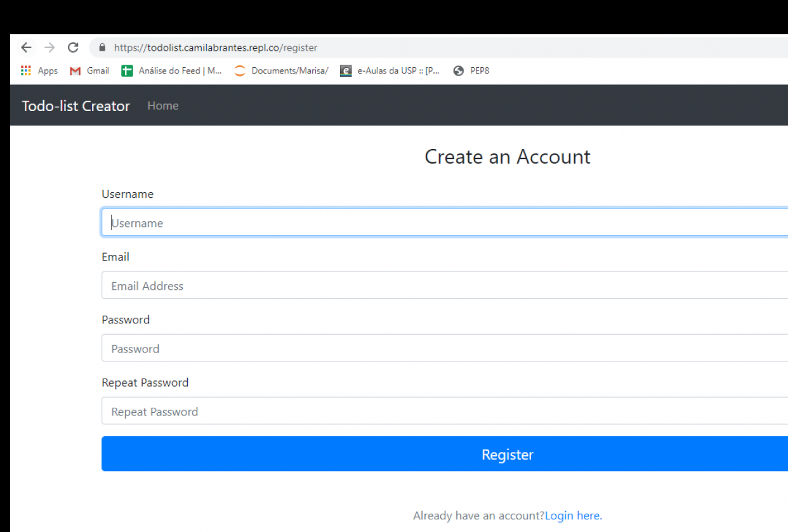Open the e-Aulas da USP bookmark
This screenshot has height=532, width=788.
390,71
